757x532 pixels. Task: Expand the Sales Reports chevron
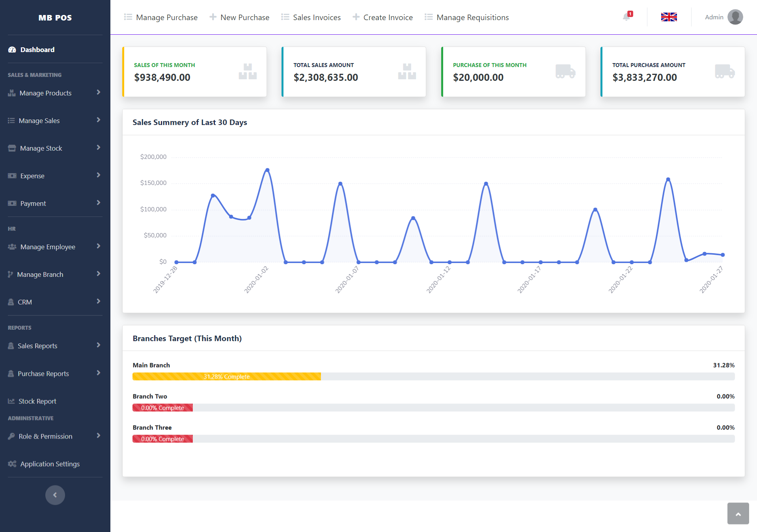tap(98, 345)
